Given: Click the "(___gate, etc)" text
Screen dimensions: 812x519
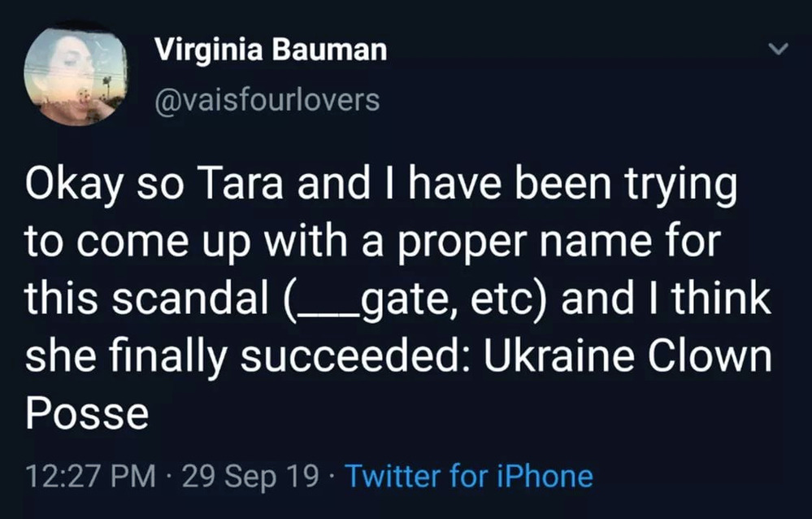Looking at the screenshot, I should coord(415,300).
